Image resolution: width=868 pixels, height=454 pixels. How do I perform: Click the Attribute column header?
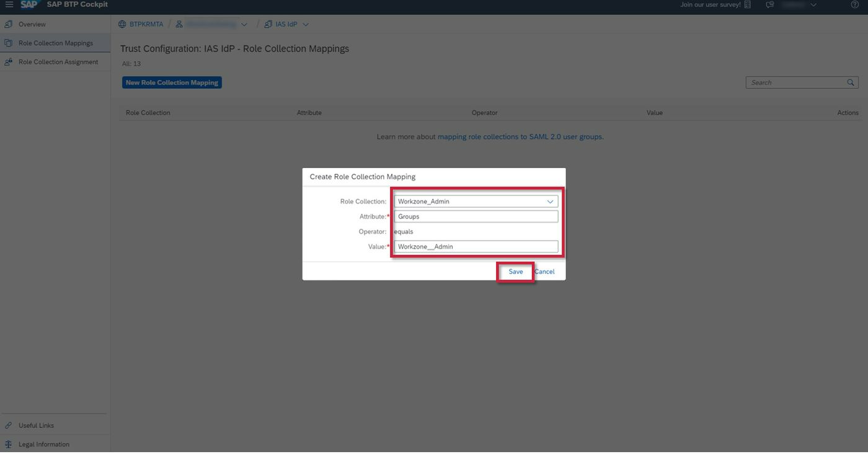(x=309, y=113)
